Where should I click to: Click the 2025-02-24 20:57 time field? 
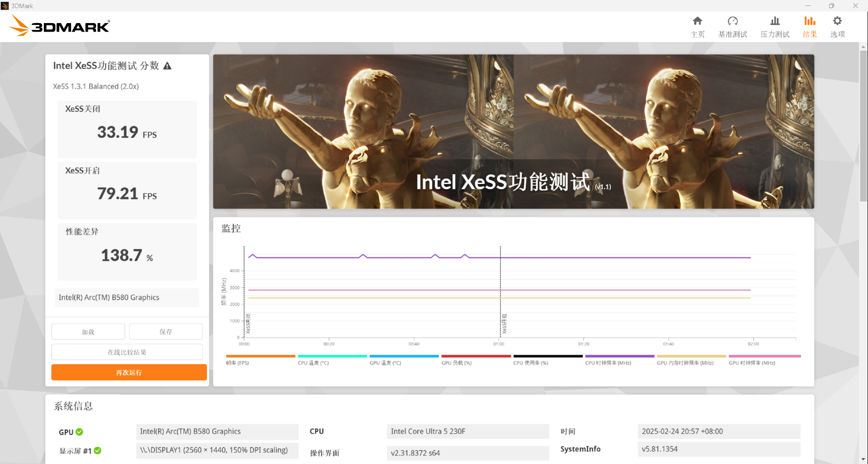(x=719, y=431)
